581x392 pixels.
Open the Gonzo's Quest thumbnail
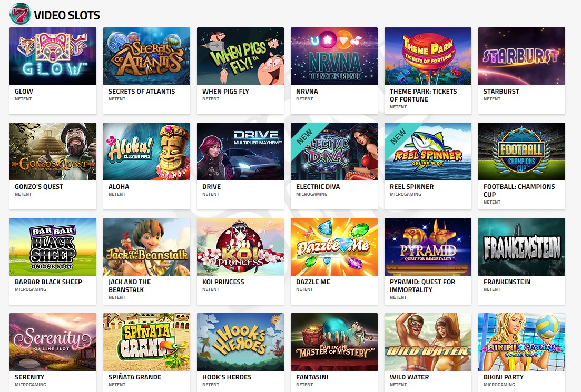click(53, 152)
